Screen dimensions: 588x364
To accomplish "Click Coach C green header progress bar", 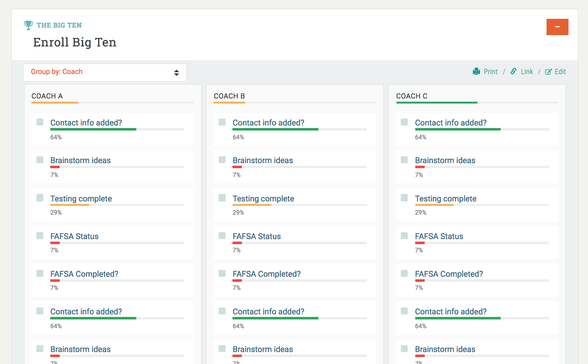I will (437, 103).
